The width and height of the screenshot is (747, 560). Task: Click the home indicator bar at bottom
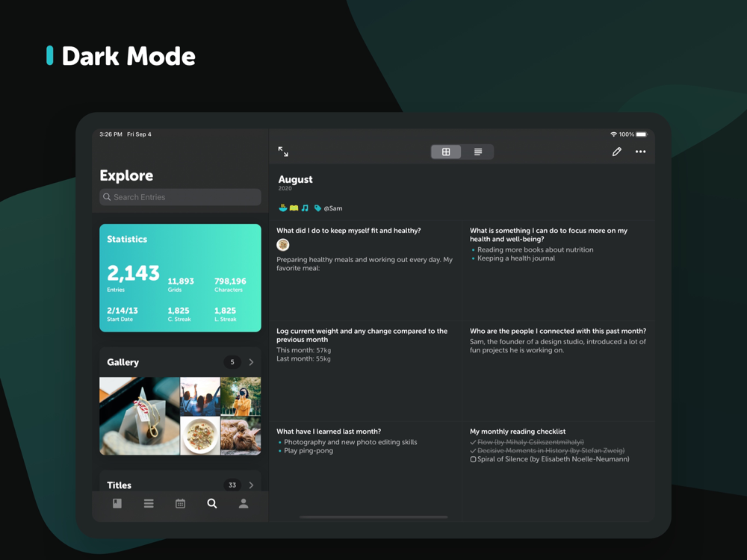point(373,517)
